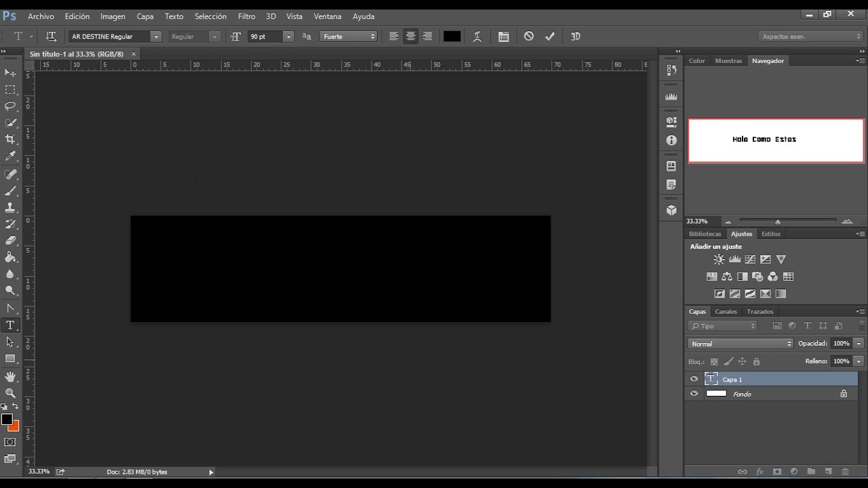Open the Opacidad dropdown arrow
This screenshot has height=488, width=868.
pyautogui.click(x=859, y=344)
